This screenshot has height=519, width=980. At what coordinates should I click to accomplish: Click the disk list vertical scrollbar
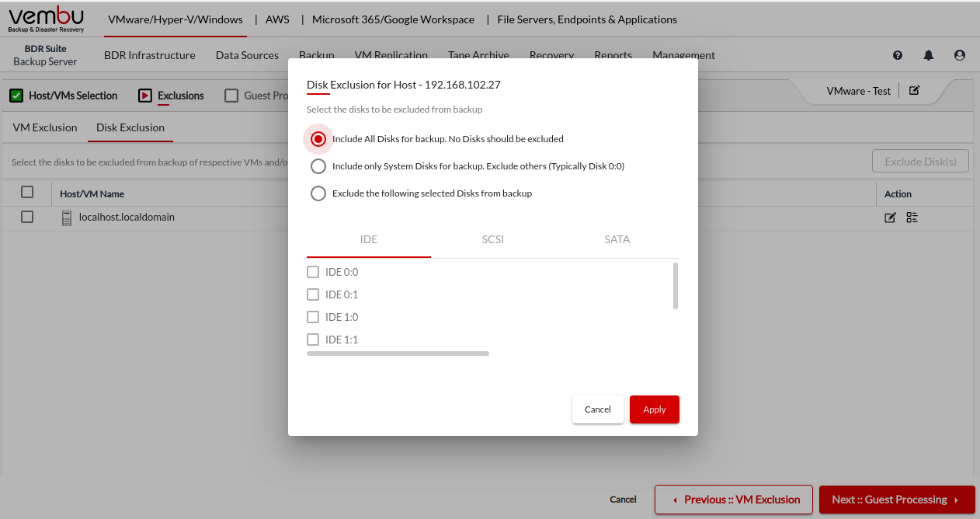[676, 286]
